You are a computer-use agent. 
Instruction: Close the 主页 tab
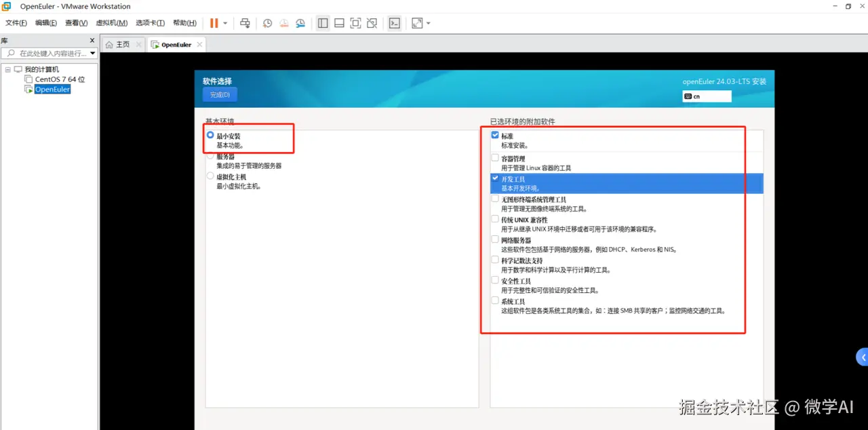tap(138, 44)
